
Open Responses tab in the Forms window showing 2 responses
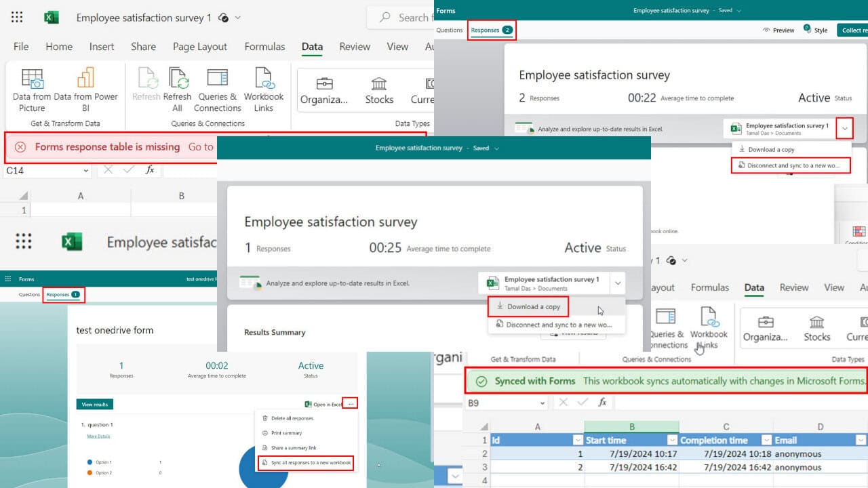tap(492, 30)
